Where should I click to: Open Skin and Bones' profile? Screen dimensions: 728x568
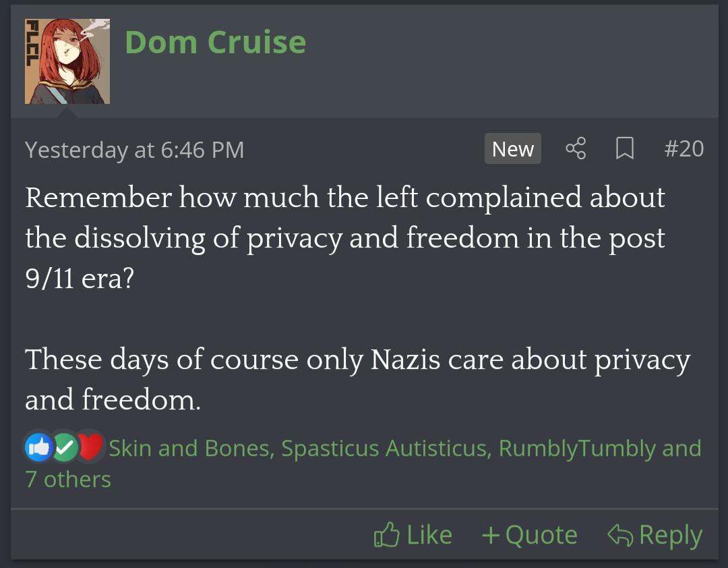pyautogui.click(x=190, y=448)
